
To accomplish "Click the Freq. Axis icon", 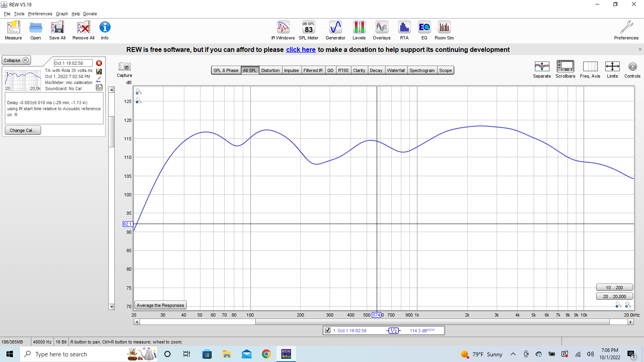I will click(590, 69).
